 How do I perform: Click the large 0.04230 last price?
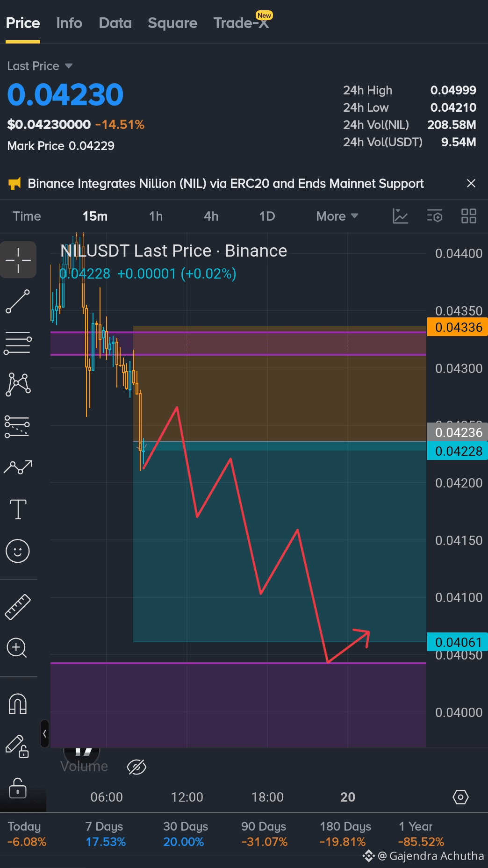tap(65, 95)
